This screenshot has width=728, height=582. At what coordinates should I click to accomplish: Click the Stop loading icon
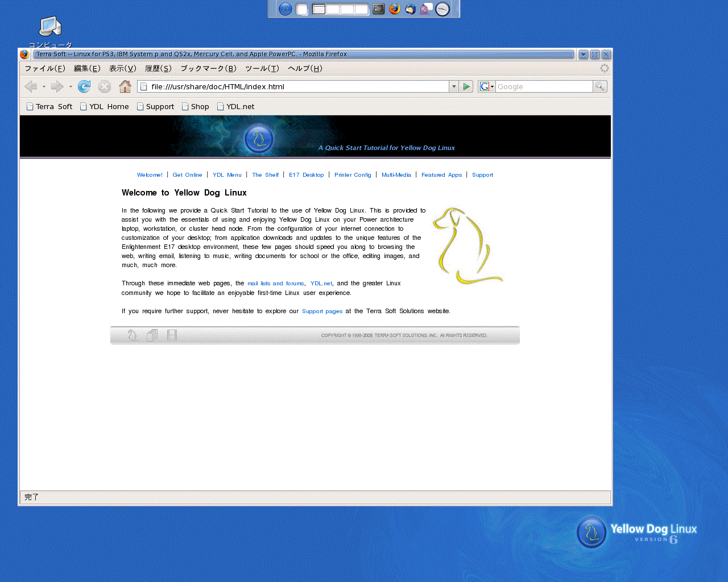(105, 86)
